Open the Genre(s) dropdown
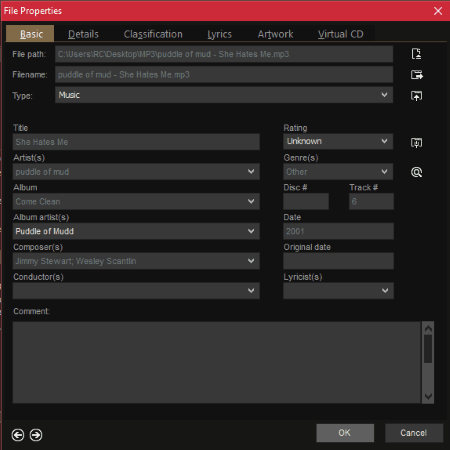This screenshot has width=450, height=450. click(x=338, y=172)
